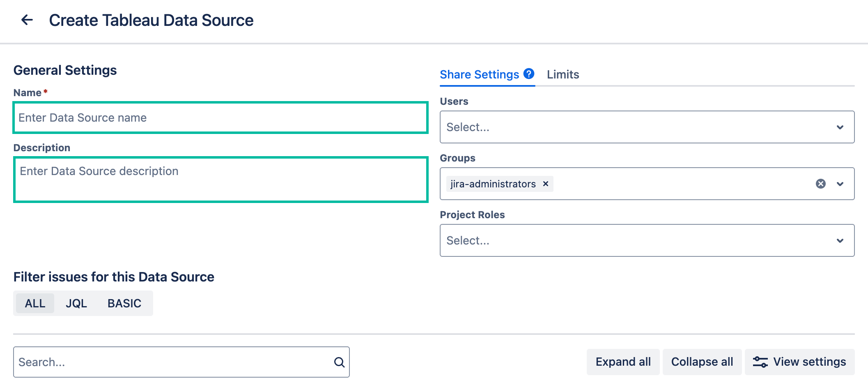Select the ALL filter mode
This screenshot has height=392, width=868.
tap(35, 303)
